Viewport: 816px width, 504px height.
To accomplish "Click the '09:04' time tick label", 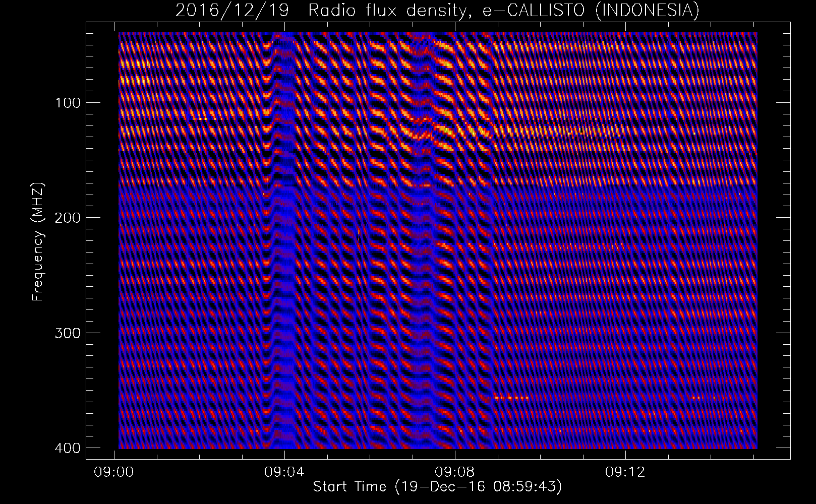I will coord(284,472).
